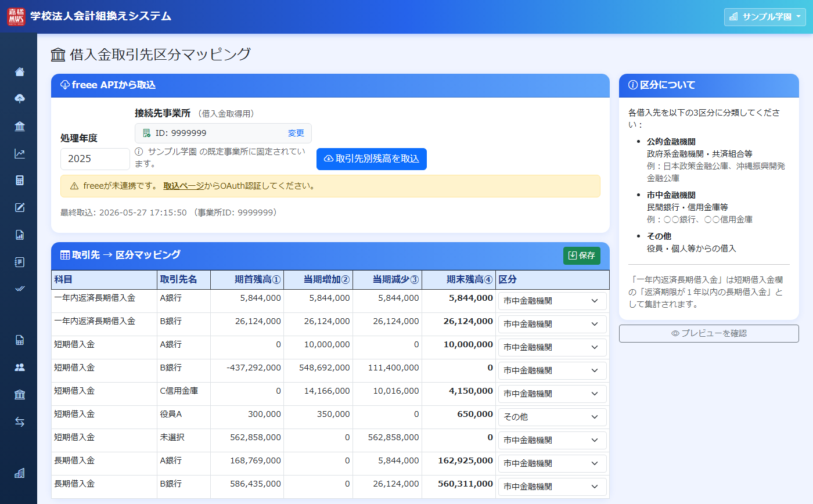
Task: Click the bank icon beside the page title
Action: 58,55
